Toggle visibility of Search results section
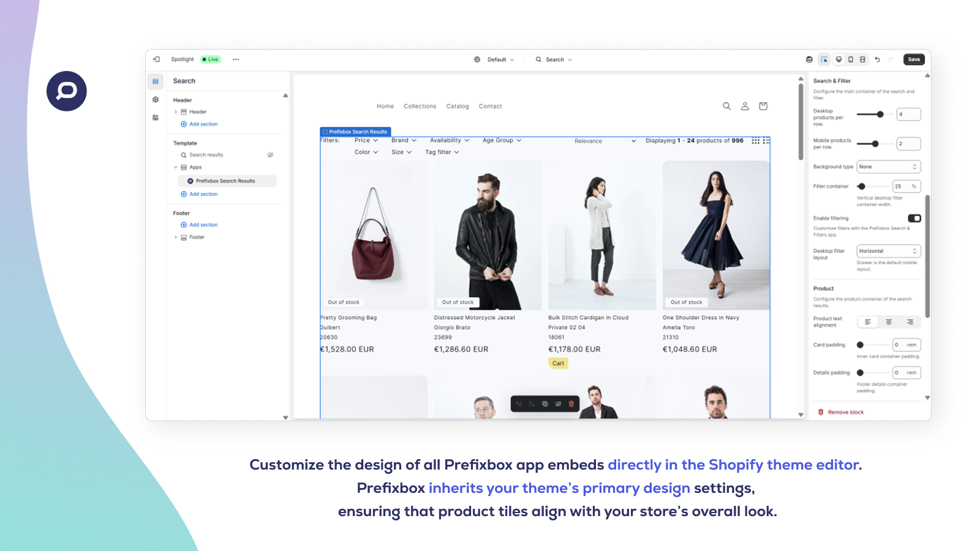The height and width of the screenshot is (551, 980). (270, 155)
